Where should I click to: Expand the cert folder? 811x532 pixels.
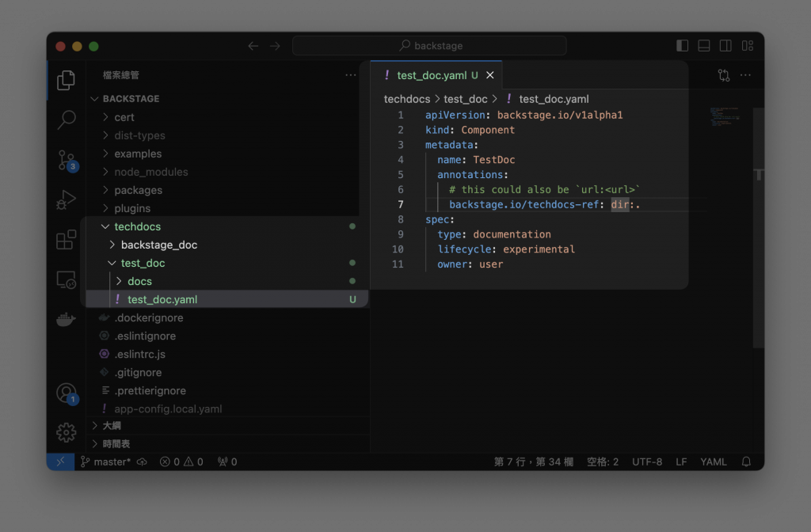[x=227, y=117]
